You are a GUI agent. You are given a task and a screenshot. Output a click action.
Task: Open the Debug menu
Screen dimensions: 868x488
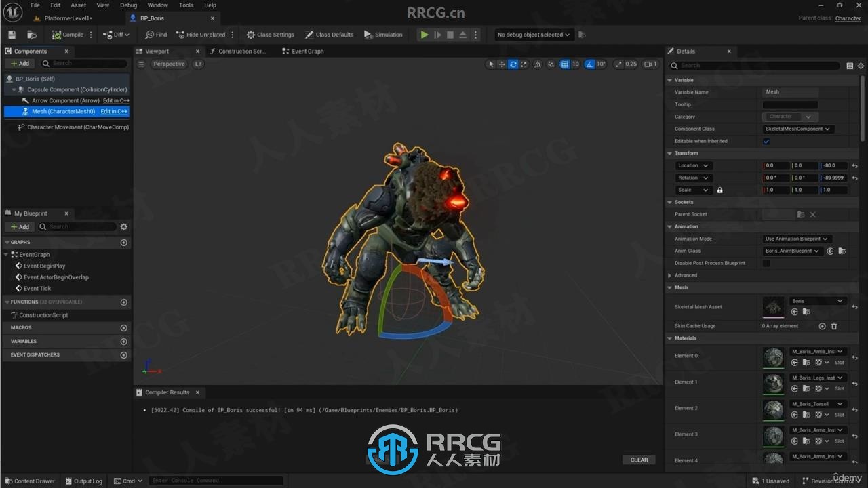coord(128,5)
